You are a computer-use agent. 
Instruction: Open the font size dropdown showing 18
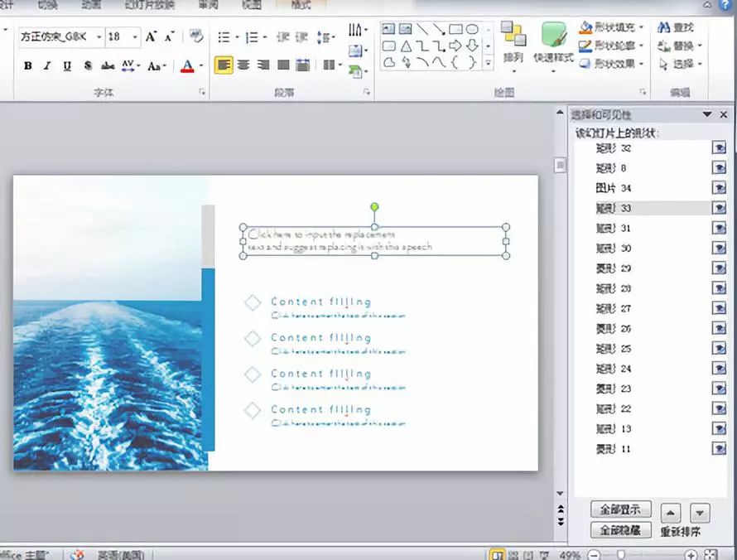tap(135, 36)
